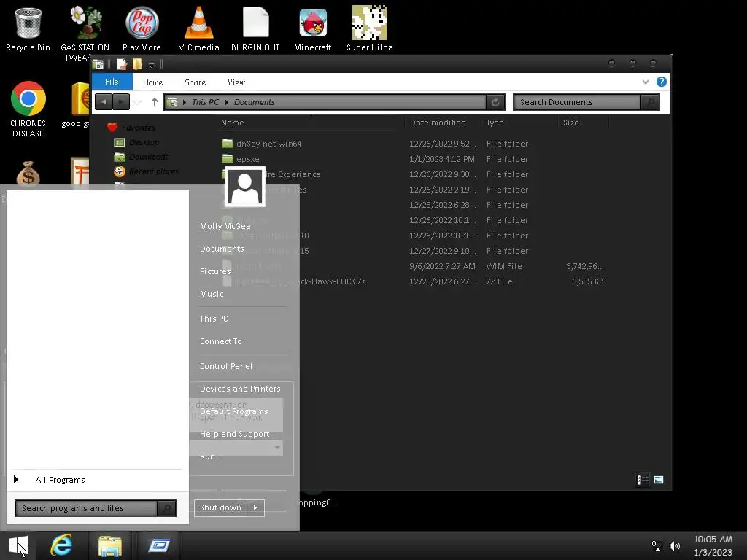Launch Super Hilda desktop icon
Image resolution: width=747 pixels, height=560 pixels.
(x=370, y=28)
